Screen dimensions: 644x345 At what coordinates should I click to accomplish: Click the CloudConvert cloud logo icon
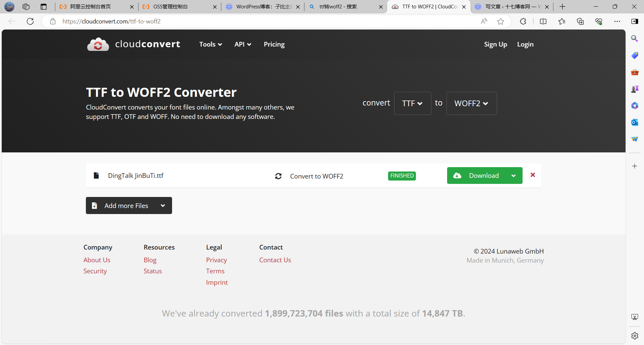[x=98, y=44]
